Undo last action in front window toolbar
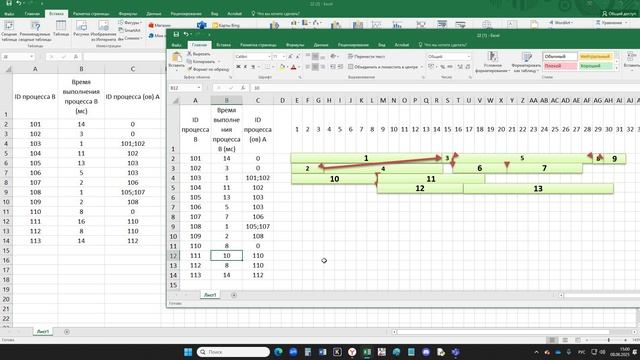 [186, 35]
